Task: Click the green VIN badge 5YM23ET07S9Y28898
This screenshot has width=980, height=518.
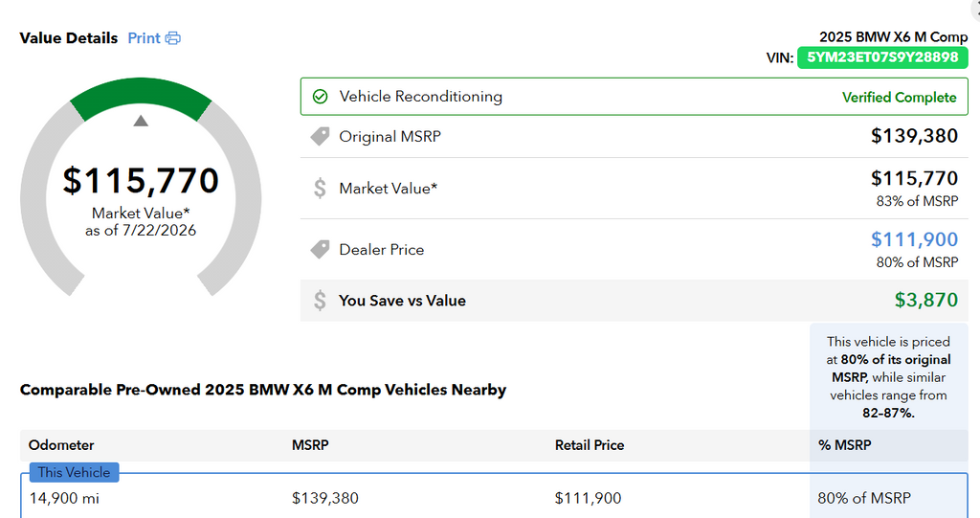Action: [x=882, y=57]
